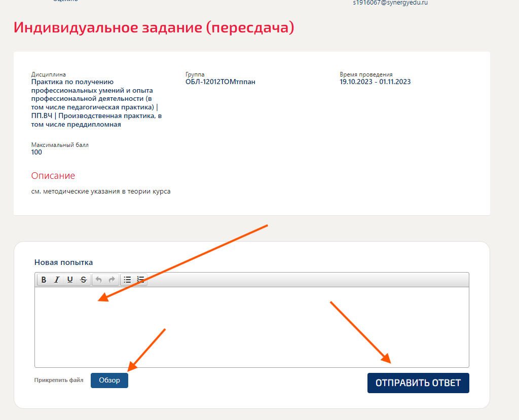Click the Обзор file browse button
Image resolution: width=519 pixels, height=420 pixels.
[109, 380]
